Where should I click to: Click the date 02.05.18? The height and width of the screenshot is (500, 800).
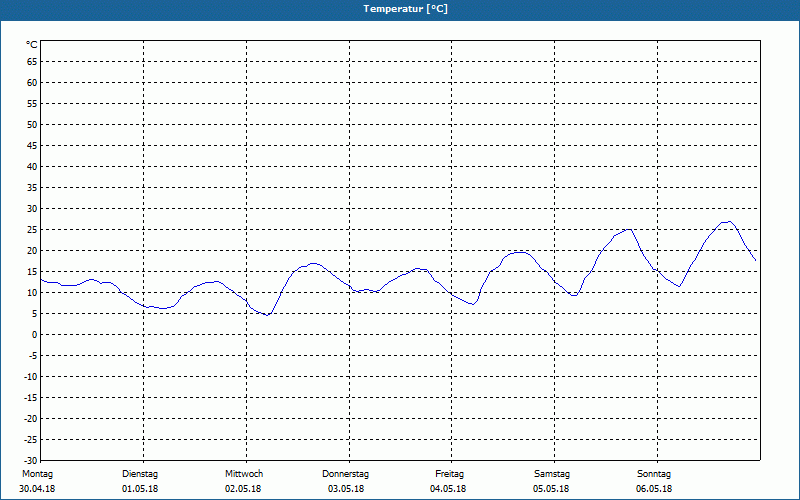243,489
